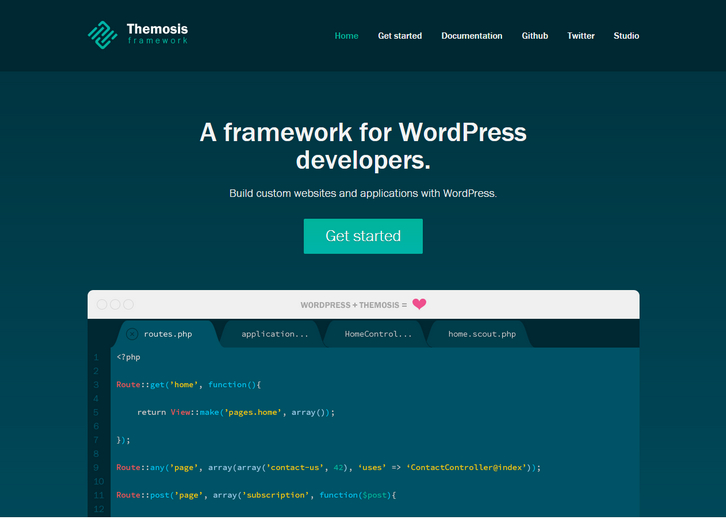726x518 pixels.
Task: Click the Route::get code line
Action: tap(188, 384)
